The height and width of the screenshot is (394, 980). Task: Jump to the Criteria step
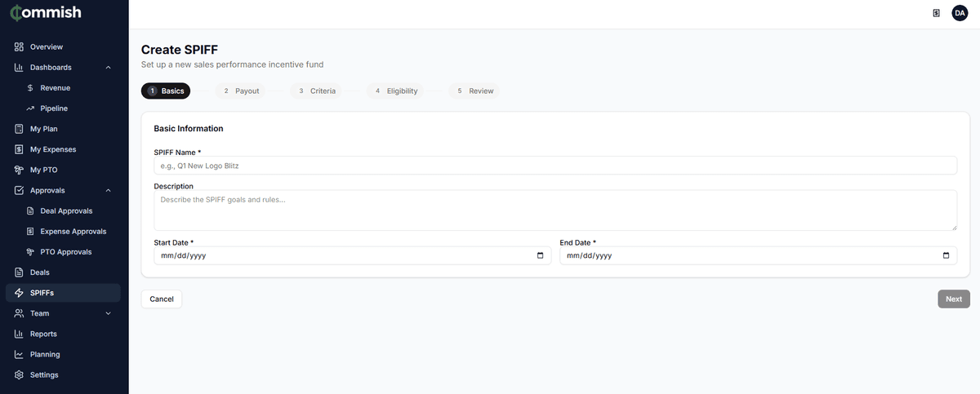317,91
